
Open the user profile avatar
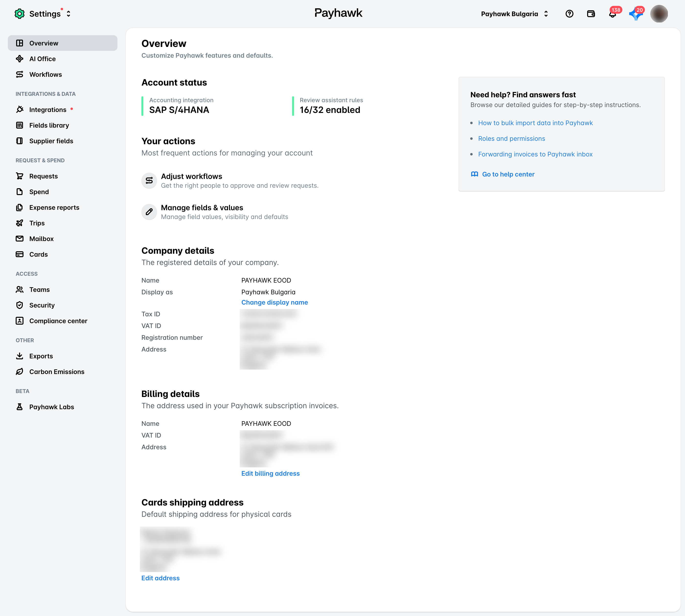[659, 14]
